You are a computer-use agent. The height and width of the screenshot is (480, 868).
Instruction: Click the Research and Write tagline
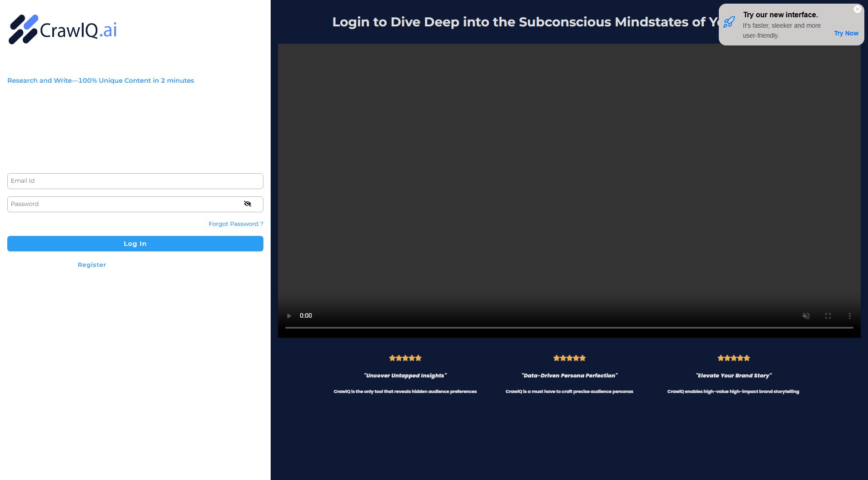click(x=101, y=80)
